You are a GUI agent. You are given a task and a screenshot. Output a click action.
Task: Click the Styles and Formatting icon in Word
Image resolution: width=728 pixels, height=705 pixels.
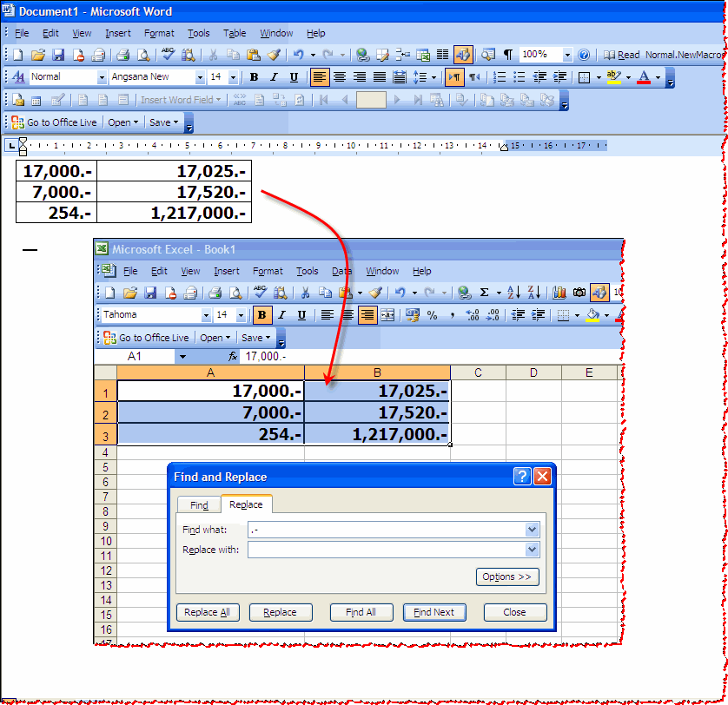[x=18, y=77]
